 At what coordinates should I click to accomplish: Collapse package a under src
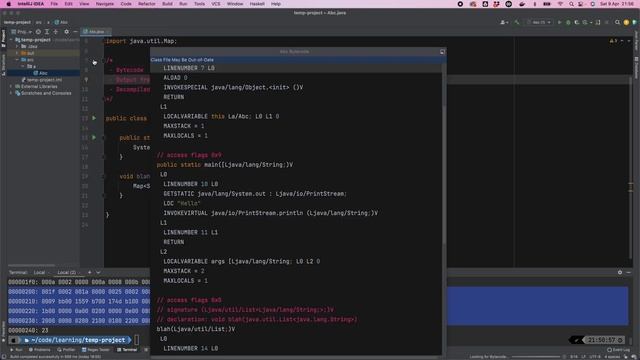point(23,66)
